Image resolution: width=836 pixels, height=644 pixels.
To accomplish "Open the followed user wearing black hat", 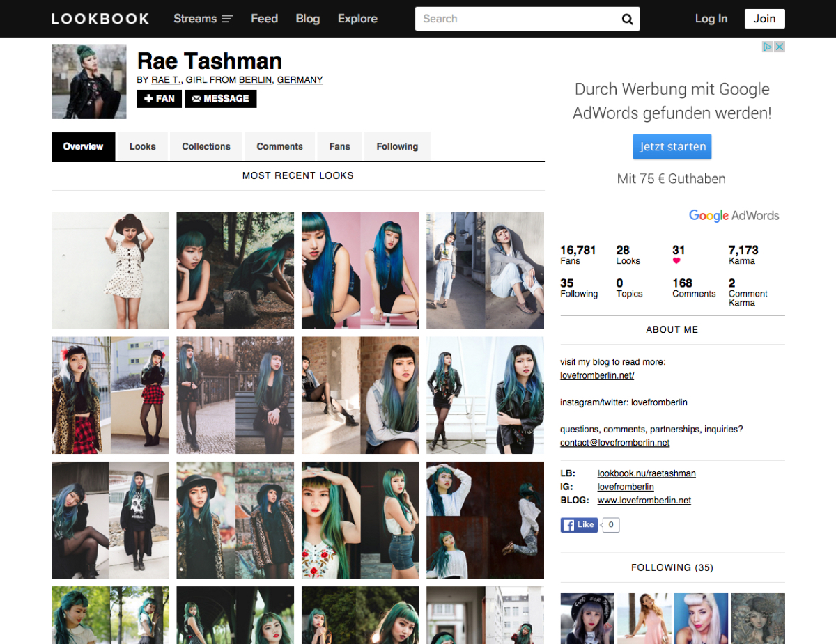I will pos(587,618).
